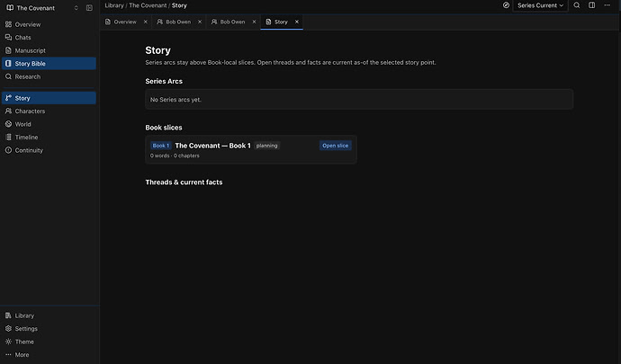Open search from top bar

pyautogui.click(x=577, y=5)
